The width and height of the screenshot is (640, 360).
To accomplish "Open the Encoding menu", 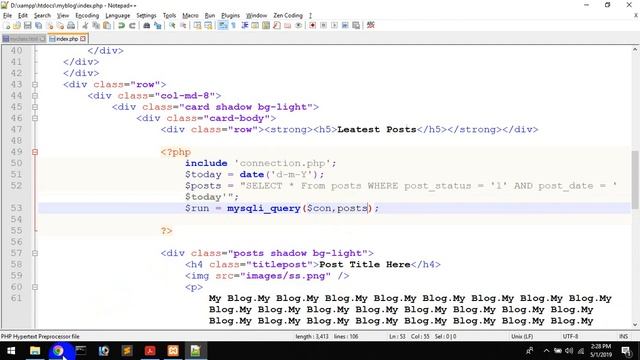I will pos(87,16).
